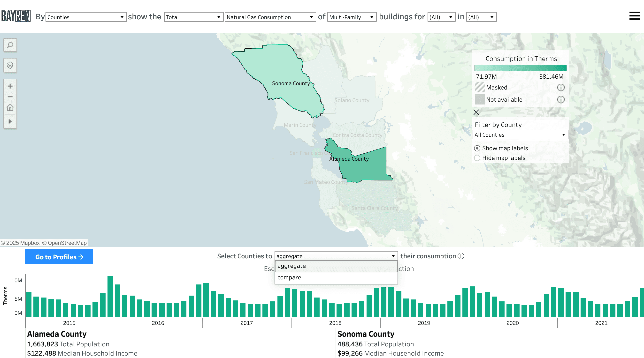This screenshot has width=644, height=358.
Task: Click the Go to Profiles button
Action: 59,257
